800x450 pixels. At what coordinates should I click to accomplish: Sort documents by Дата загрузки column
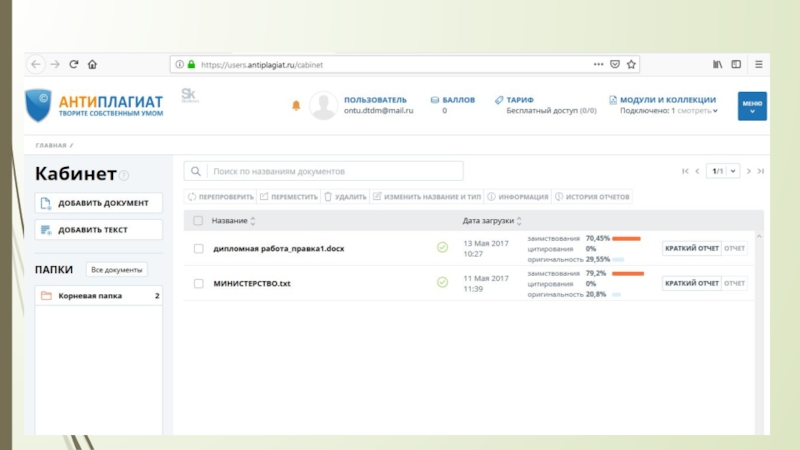coord(492,220)
